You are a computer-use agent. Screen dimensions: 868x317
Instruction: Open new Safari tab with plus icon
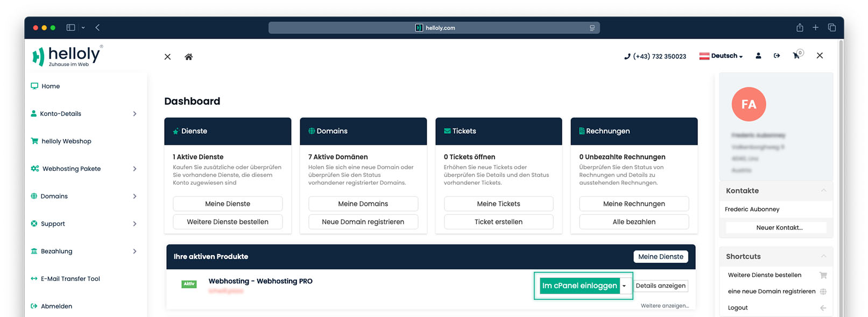[x=815, y=27]
